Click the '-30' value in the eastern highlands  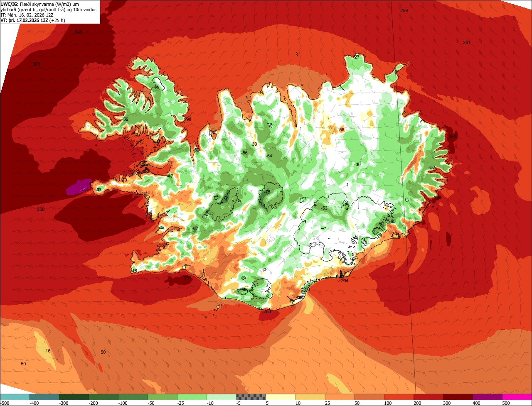click(357, 165)
